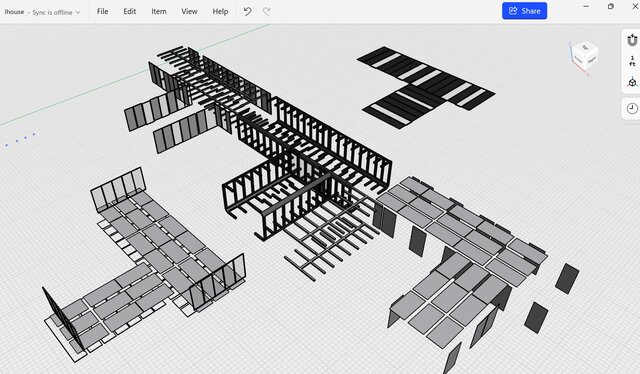This screenshot has width=640, height=374.
Task: Click the lhouse file name
Action: click(x=14, y=12)
